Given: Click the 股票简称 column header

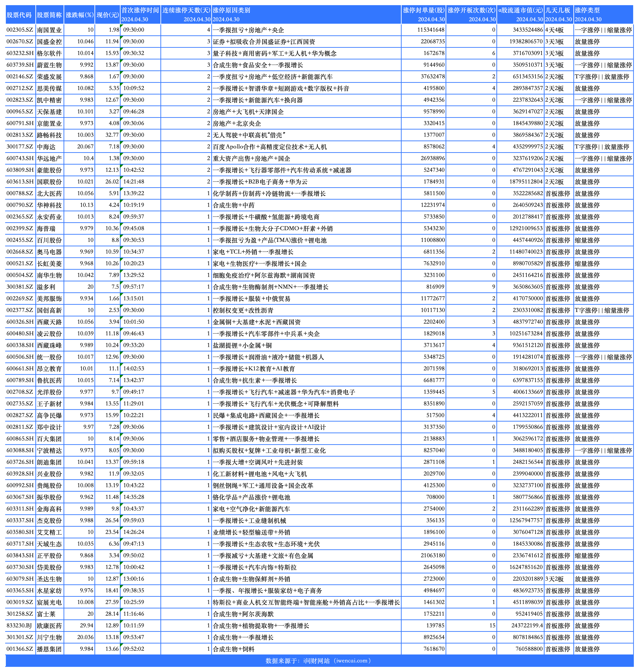Looking at the screenshot, I should point(49,15).
